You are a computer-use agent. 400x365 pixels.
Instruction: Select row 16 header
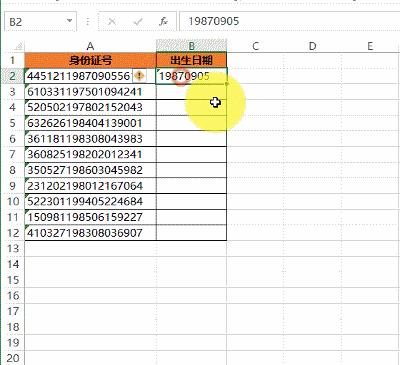tap(13, 295)
